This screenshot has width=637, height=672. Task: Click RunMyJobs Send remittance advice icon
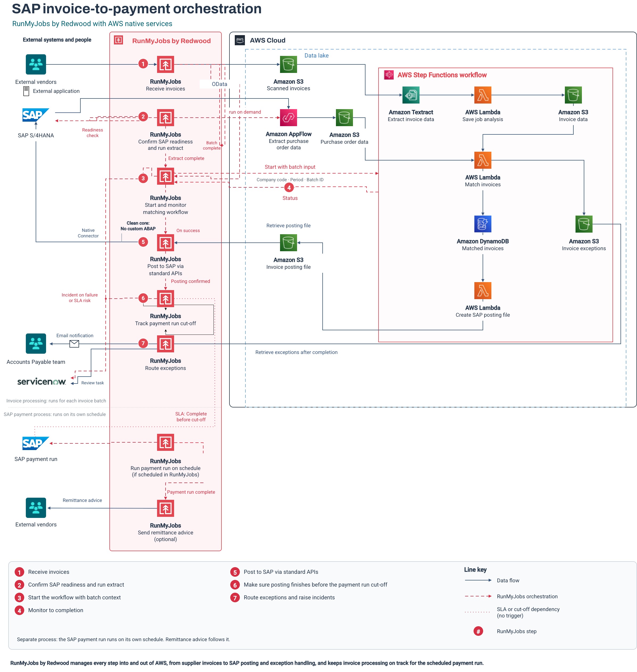click(165, 508)
